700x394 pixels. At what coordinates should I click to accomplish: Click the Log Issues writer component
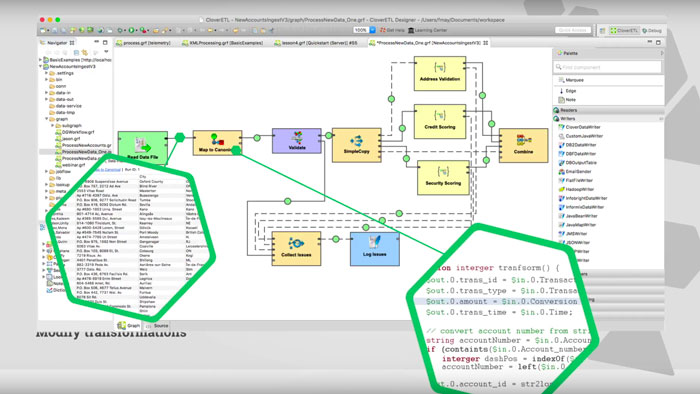(x=375, y=249)
